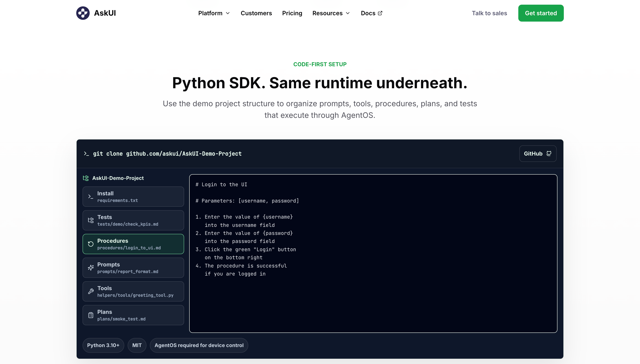
Task: Click the AskUI-Demo-Project folder title
Action: pyautogui.click(x=118, y=178)
